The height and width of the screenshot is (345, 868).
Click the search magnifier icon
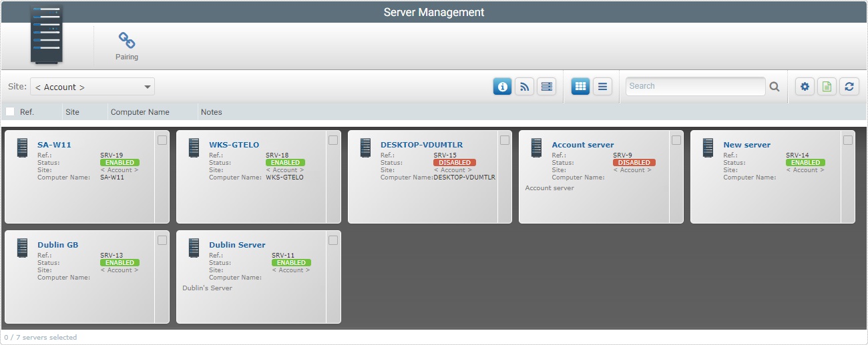click(775, 86)
